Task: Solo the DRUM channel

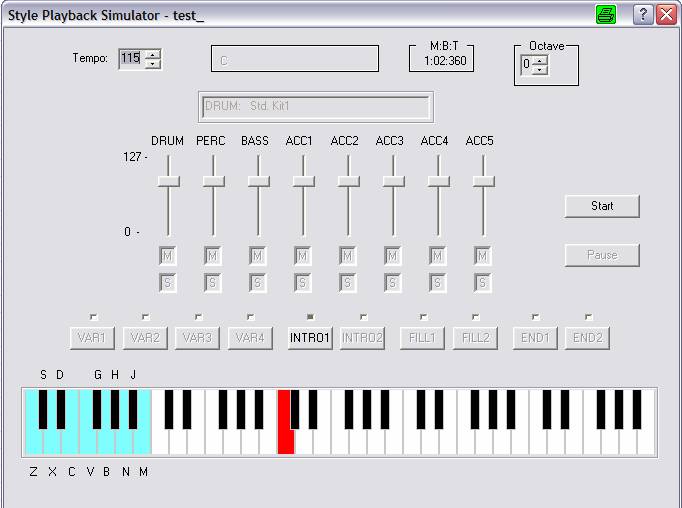Action: tap(168, 283)
